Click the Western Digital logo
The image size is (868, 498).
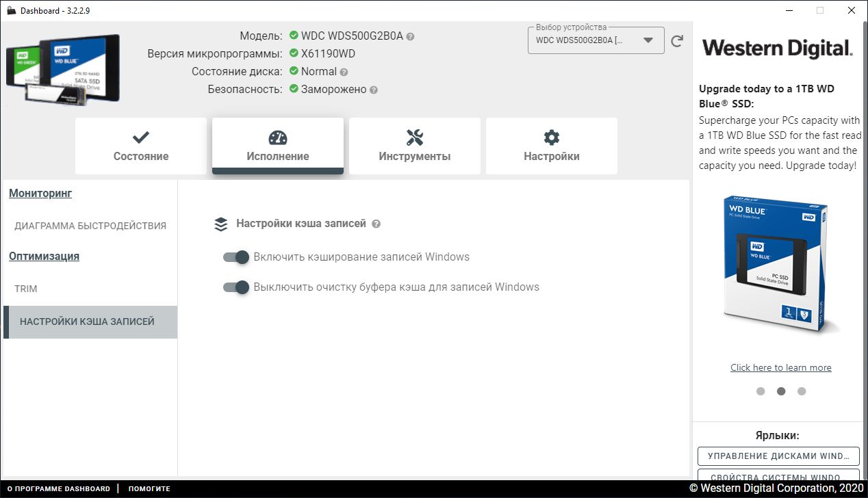[x=778, y=48]
